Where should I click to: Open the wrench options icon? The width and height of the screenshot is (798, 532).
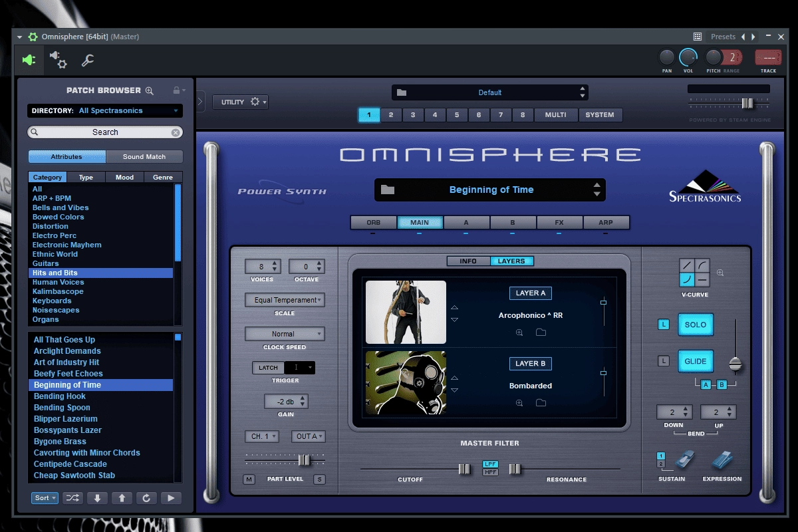tap(87, 61)
